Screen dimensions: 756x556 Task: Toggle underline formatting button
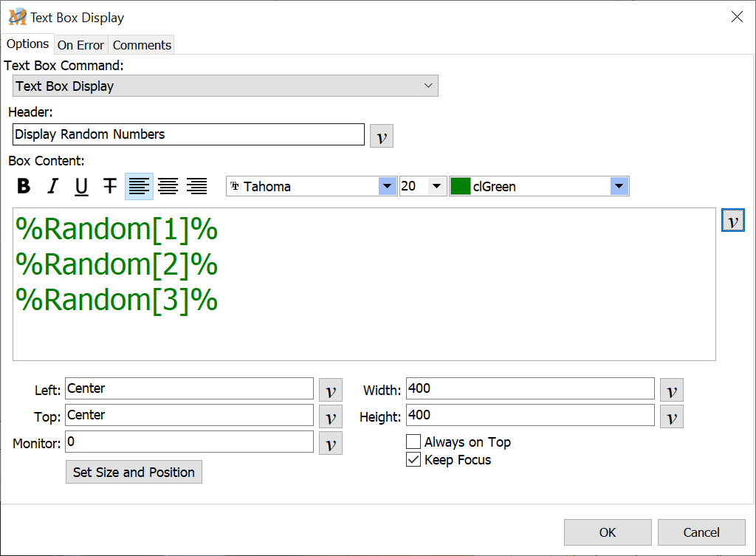click(81, 186)
